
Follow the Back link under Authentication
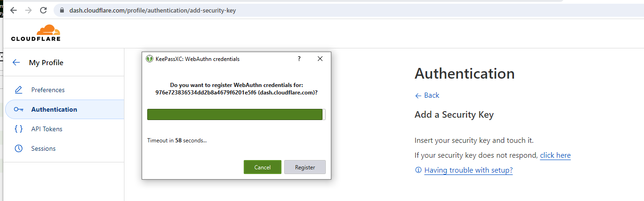click(427, 95)
